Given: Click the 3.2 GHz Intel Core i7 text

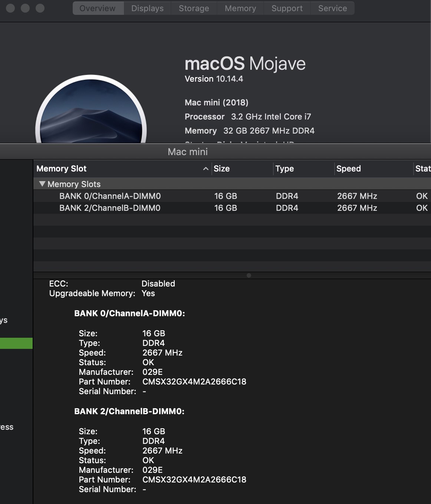Looking at the screenshot, I should point(271,117).
